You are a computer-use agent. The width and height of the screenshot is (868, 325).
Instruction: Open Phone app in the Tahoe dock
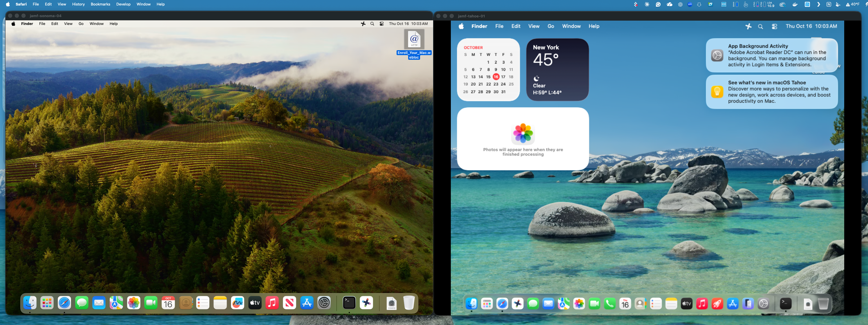point(610,304)
